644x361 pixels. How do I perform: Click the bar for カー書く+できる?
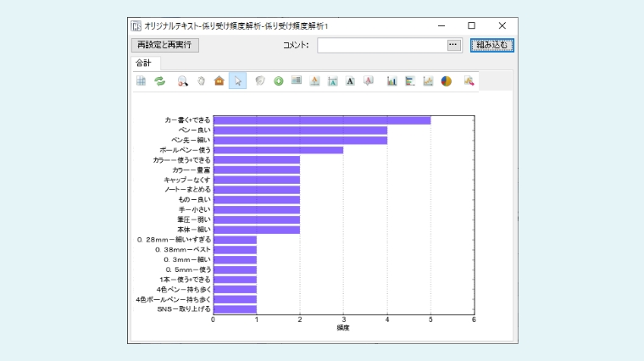(322, 120)
